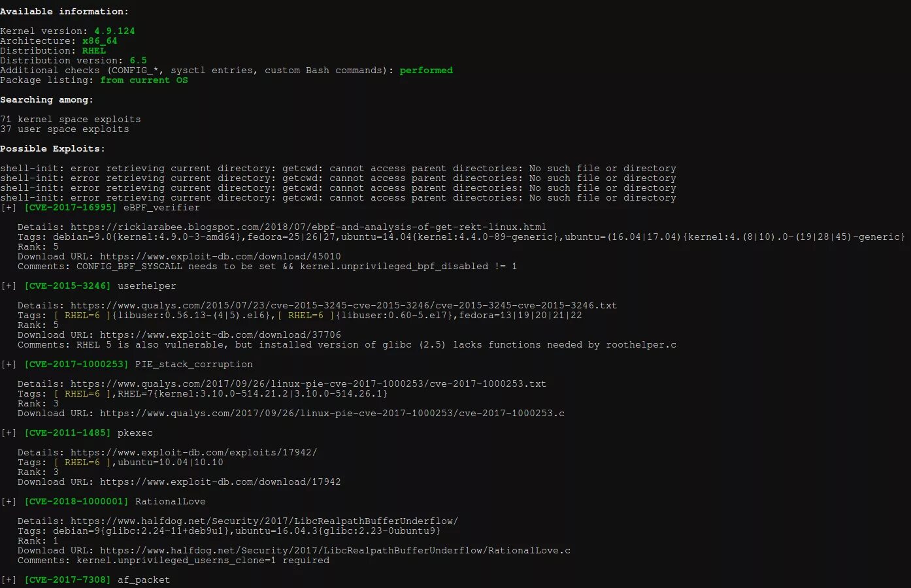Open exploit-db exploits/17942 details URL
Screen dimensions: 911x588
click(194, 452)
